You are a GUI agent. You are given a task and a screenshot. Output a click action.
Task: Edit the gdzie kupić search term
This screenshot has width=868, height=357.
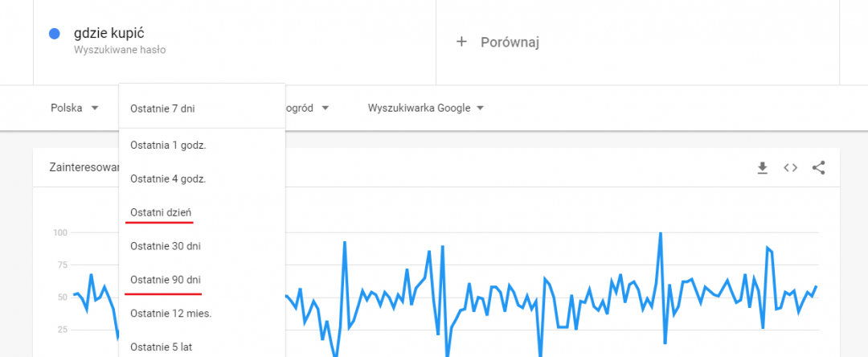click(x=113, y=33)
